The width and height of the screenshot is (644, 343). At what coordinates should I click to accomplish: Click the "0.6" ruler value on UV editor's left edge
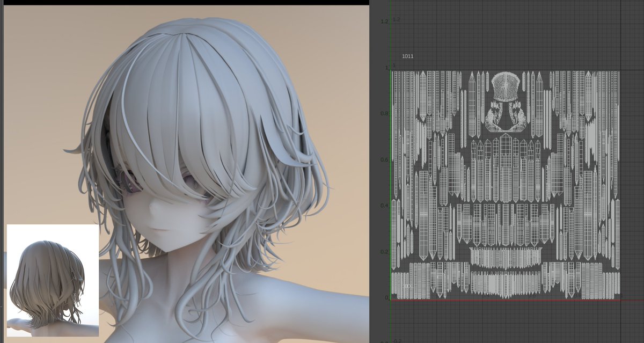coord(384,160)
